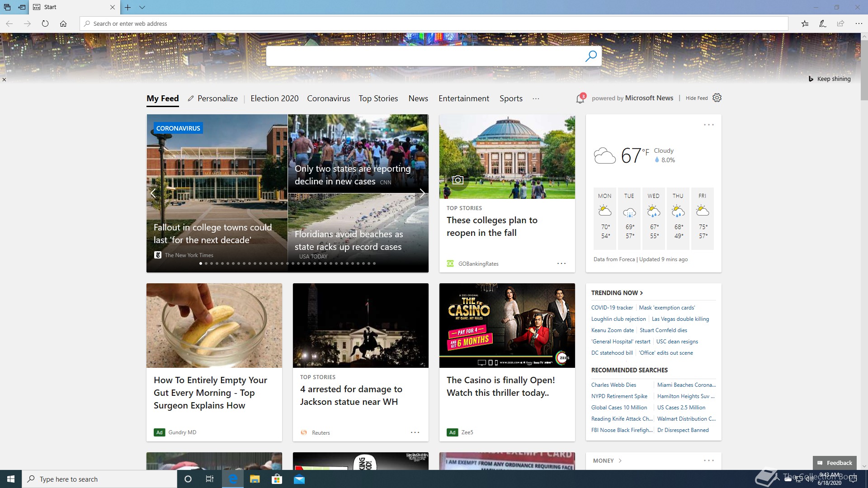Open the COVID-19 tracker trending link
The width and height of the screenshot is (868, 488).
[x=612, y=307]
